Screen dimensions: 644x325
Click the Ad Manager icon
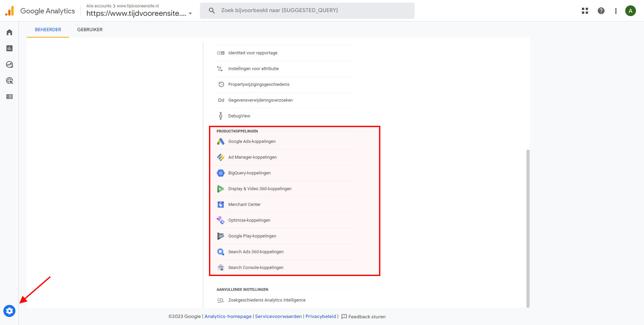point(220,157)
